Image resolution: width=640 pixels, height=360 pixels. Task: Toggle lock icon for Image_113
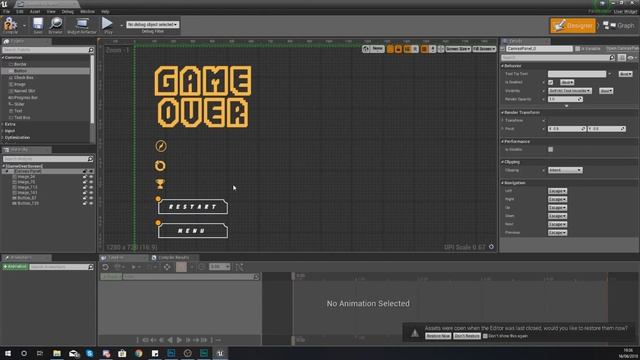(85, 187)
